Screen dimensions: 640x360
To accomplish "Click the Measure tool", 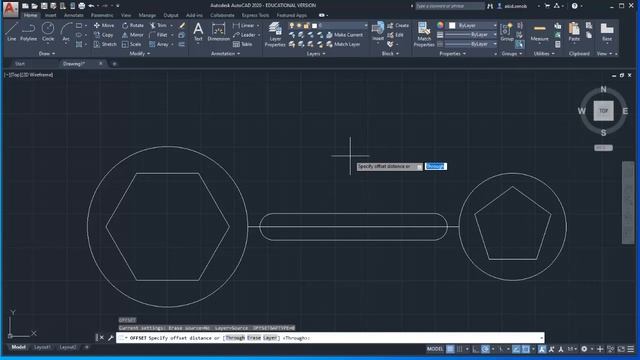I will tap(539, 32).
